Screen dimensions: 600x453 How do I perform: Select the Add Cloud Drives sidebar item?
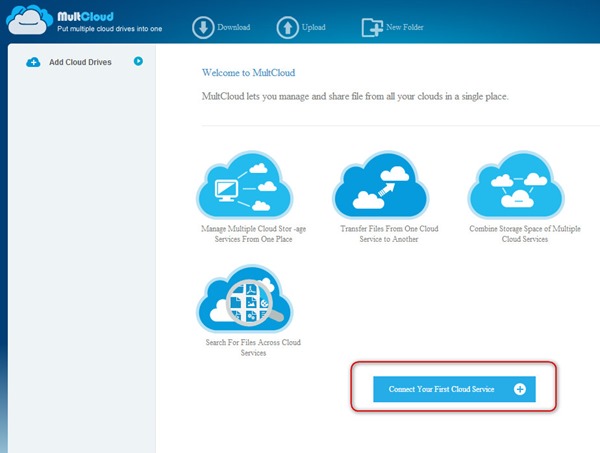tap(80, 62)
